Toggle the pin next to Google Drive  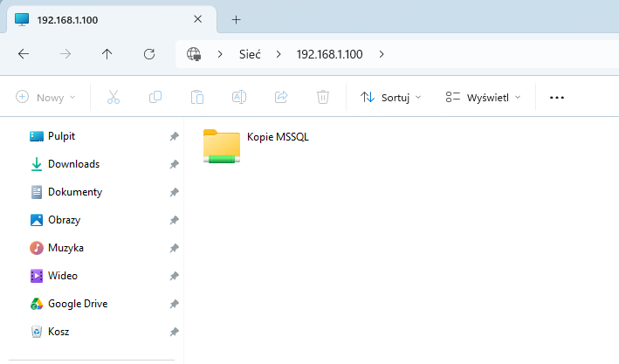(x=174, y=305)
